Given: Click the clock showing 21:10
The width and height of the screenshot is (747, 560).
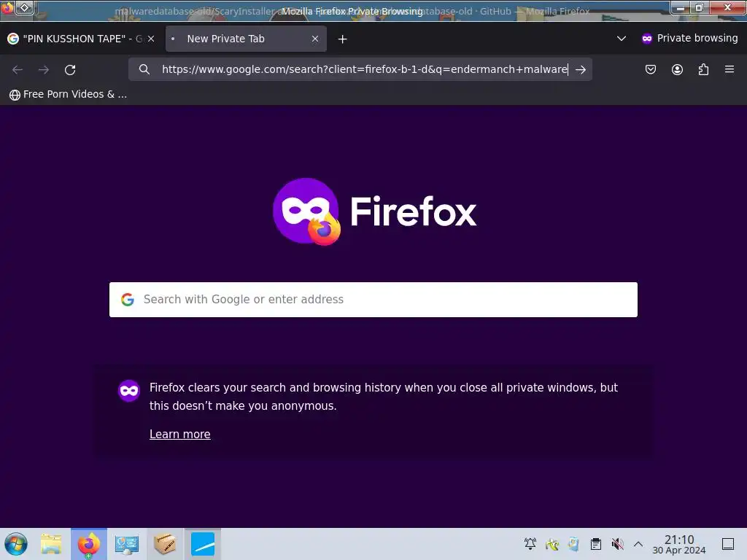Looking at the screenshot, I should click(x=679, y=544).
